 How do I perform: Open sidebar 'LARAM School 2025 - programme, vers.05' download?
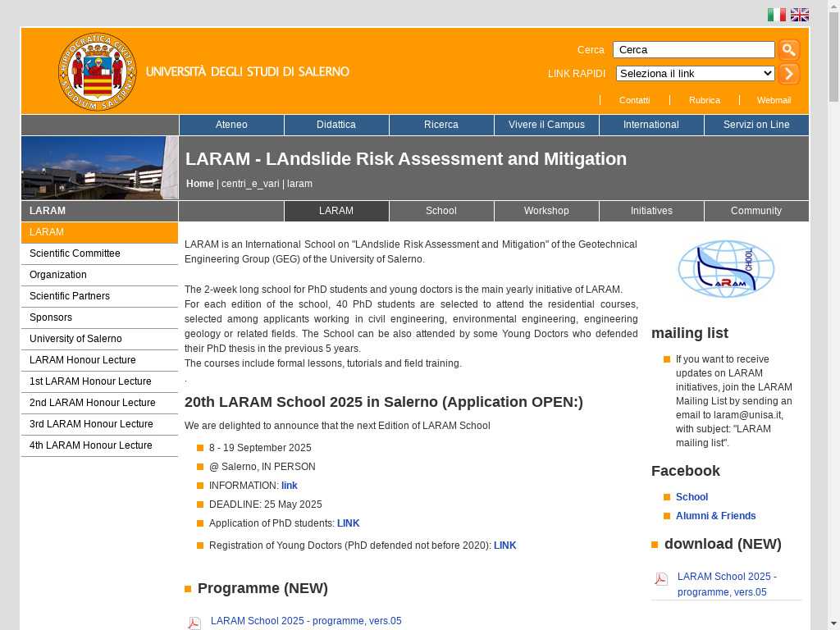point(727,584)
